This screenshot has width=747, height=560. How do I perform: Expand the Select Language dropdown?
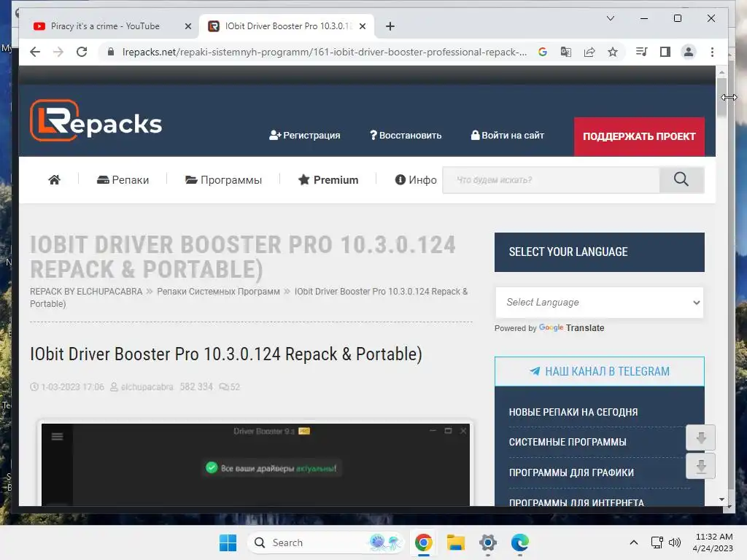(600, 303)
